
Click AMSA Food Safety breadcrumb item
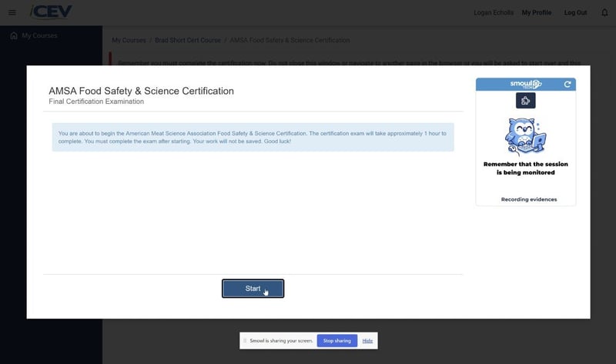coord(290,40)
